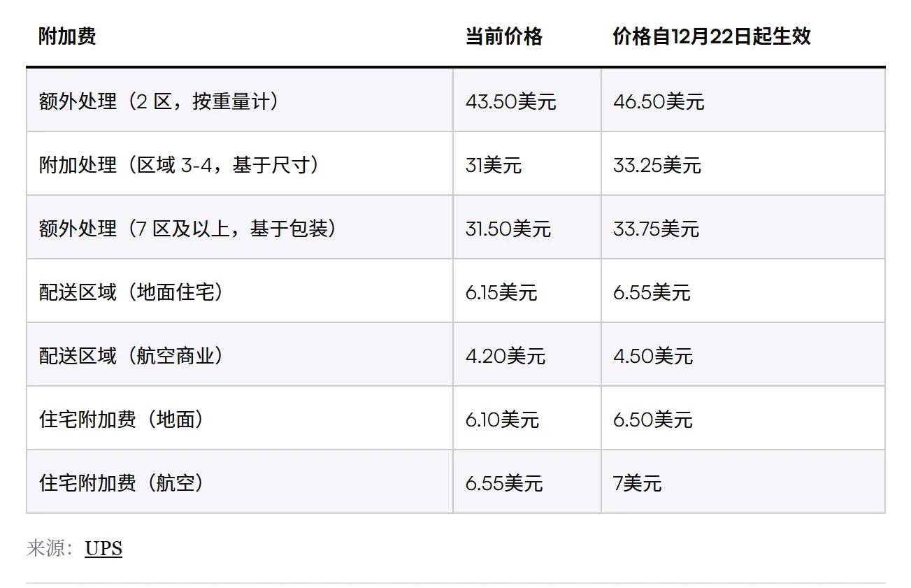Viewport: 911px width, 588px height.
Task: Click the 额外处理（7 区及以上，基于包装）cell
Action: 188,229
